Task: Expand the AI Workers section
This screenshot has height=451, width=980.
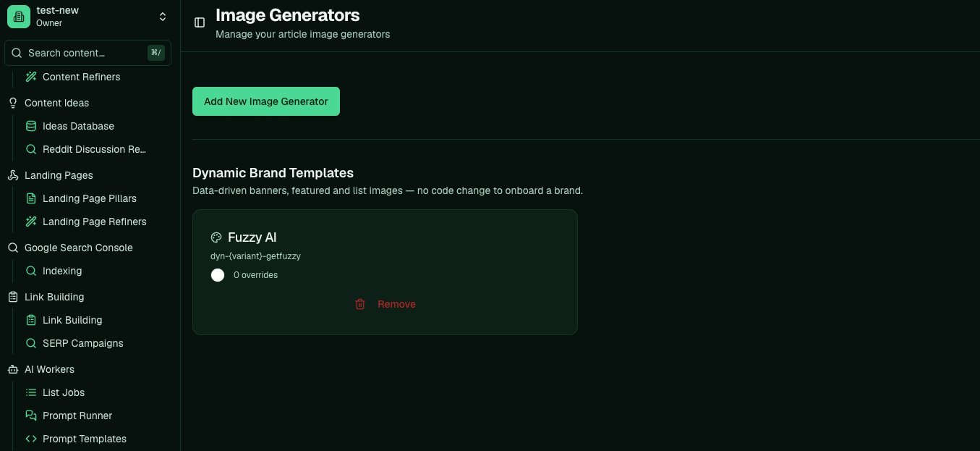Action: click(x=49, y=369)
